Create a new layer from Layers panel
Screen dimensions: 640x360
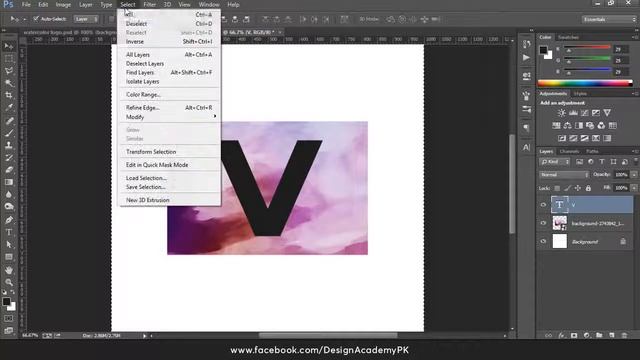coord(611,335)
